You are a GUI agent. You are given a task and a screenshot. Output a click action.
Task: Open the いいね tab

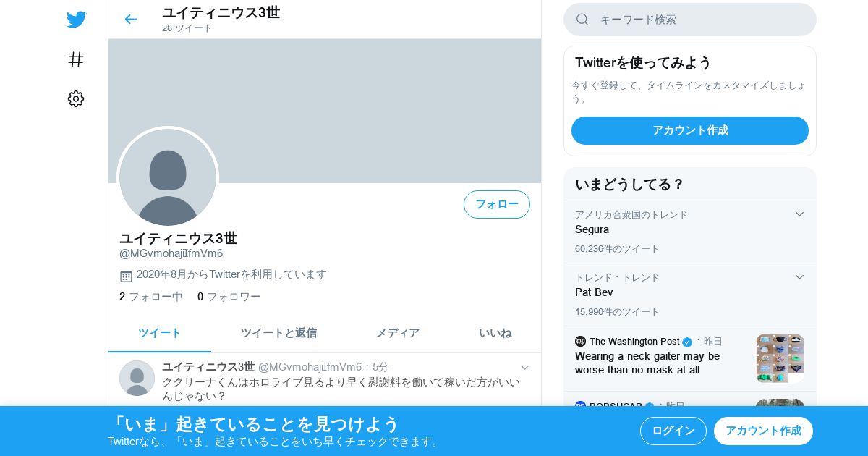495,333
